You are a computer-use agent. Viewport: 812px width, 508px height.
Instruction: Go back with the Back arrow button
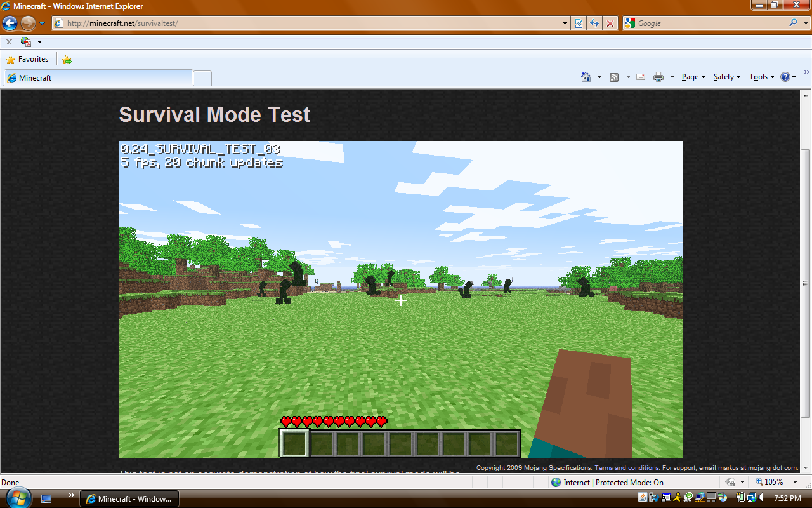tap(10, 23)
